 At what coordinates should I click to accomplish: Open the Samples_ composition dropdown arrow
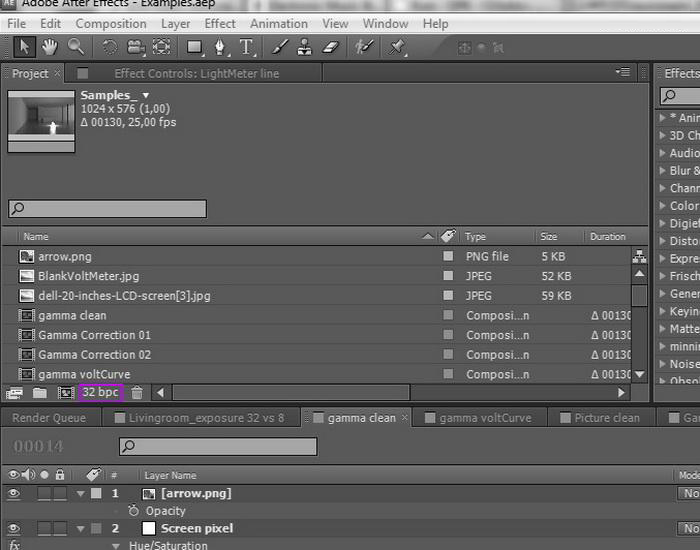146,95
